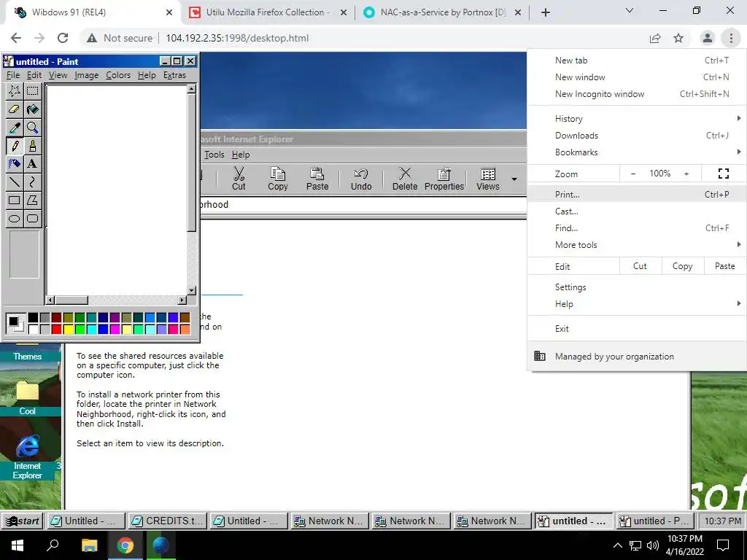The height and width of the screenshot is (560, 747).
Task: Click the Paint horizontal scrollbar thumb
Action: (71, 300)
